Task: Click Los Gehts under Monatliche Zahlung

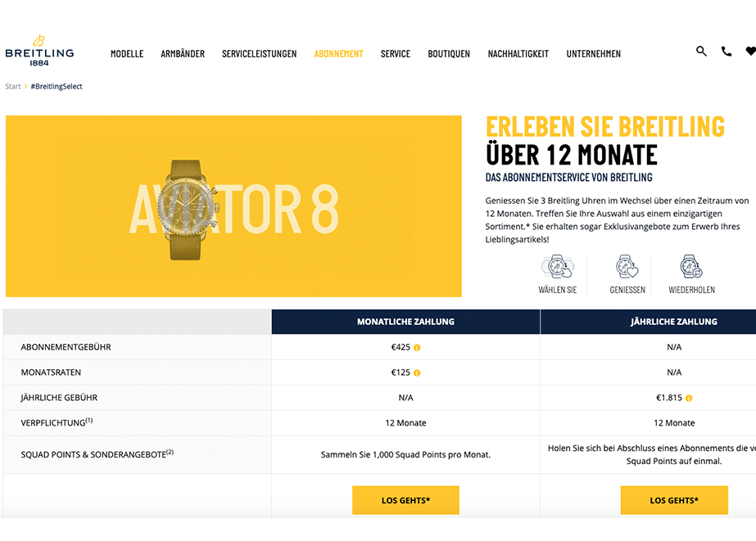Action: [405, 500]
